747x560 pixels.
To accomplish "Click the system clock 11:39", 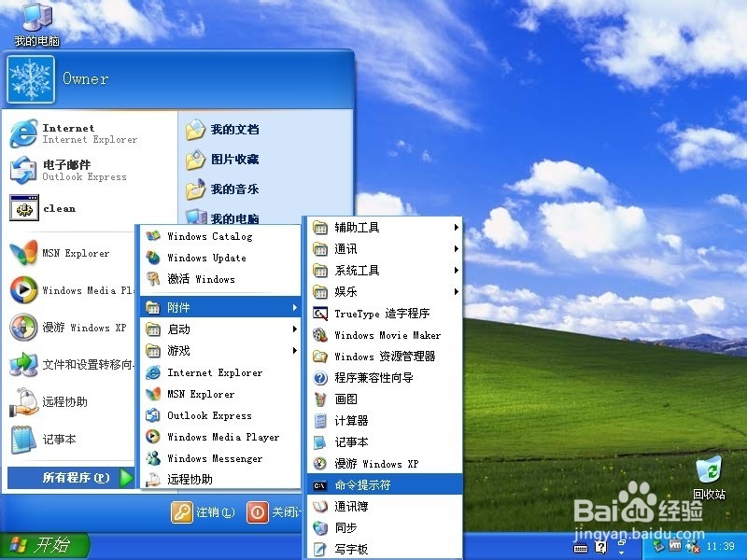I will 720,546.
